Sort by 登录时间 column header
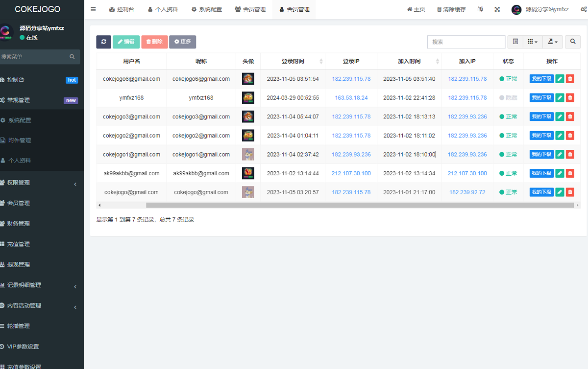588x369 pixels. 293,61
